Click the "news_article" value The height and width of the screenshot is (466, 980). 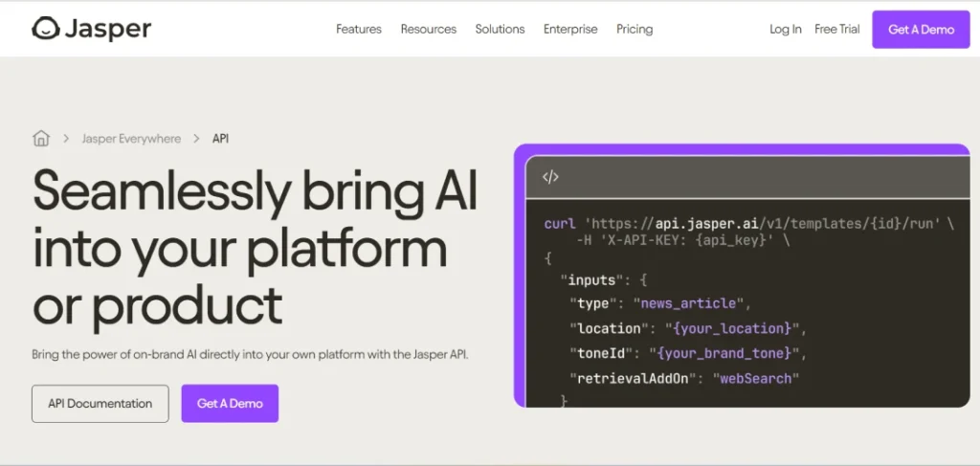point(688,303)
